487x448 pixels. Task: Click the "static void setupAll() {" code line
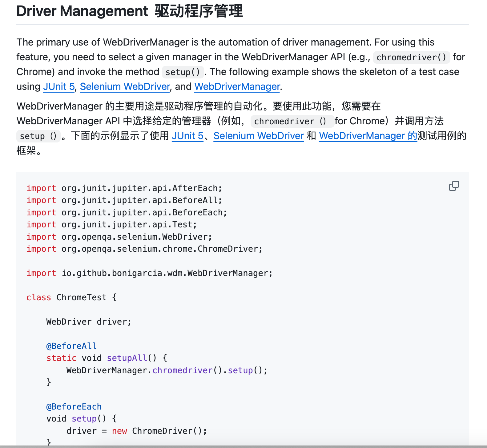(x=107, y=358)
